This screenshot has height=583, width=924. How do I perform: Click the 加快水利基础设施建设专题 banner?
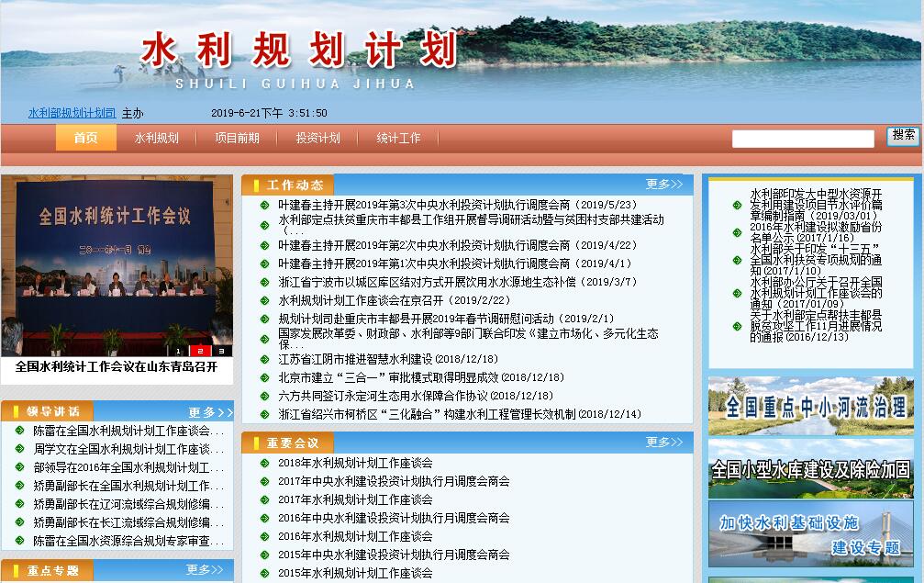coord(810,533)
